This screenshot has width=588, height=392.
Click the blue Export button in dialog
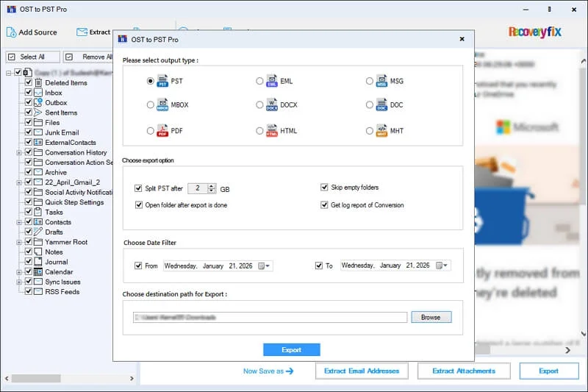[x=291, y=349]
